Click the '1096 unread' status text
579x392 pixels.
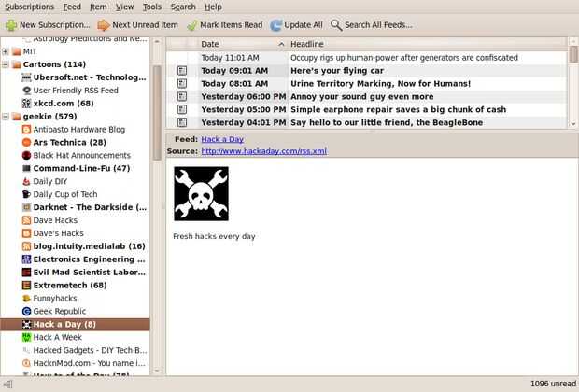(553, 384)
